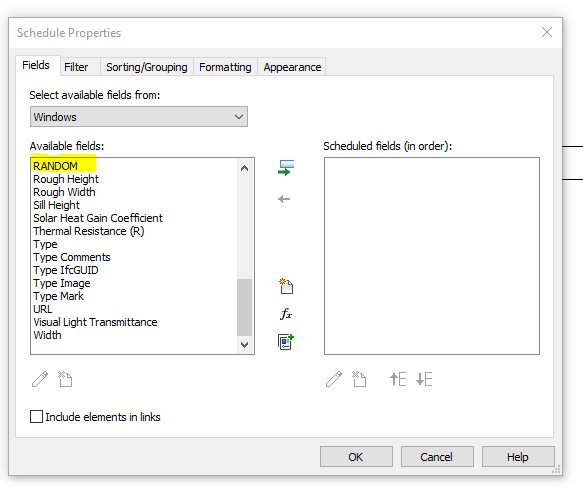Enable Include elements in links checkbox
The image size is (583, 493).
36,416
